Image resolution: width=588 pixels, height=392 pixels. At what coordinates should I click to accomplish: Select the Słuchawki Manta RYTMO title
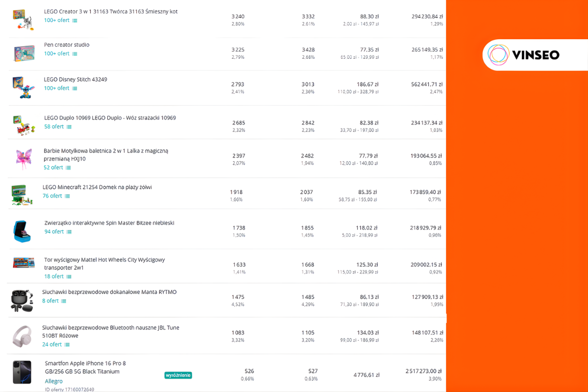tap(109, 292)
